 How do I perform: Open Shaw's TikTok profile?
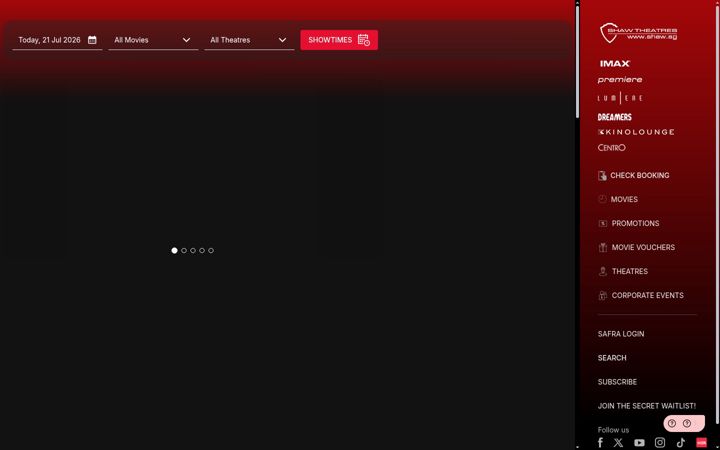681,442
